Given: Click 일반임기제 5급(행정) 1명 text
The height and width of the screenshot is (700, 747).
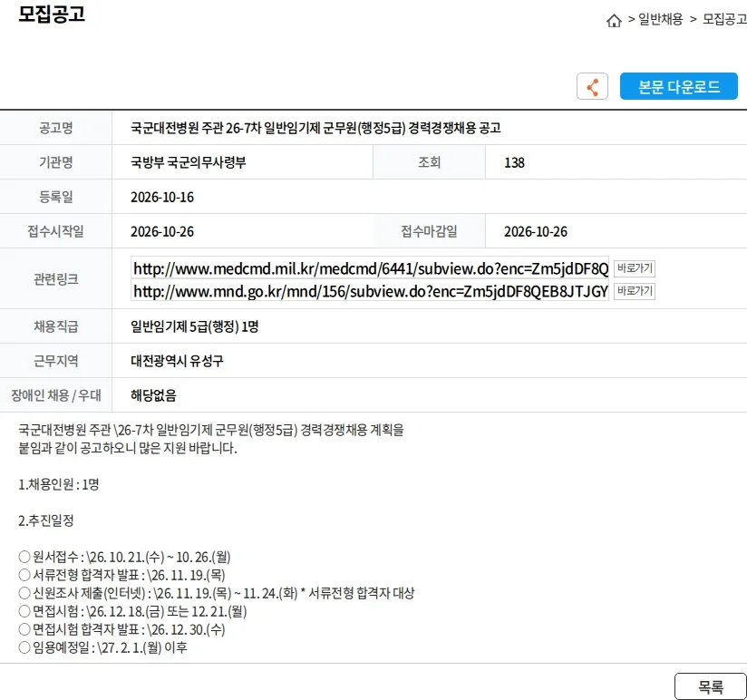Looking at the screenshot, I should coord(194,326).
